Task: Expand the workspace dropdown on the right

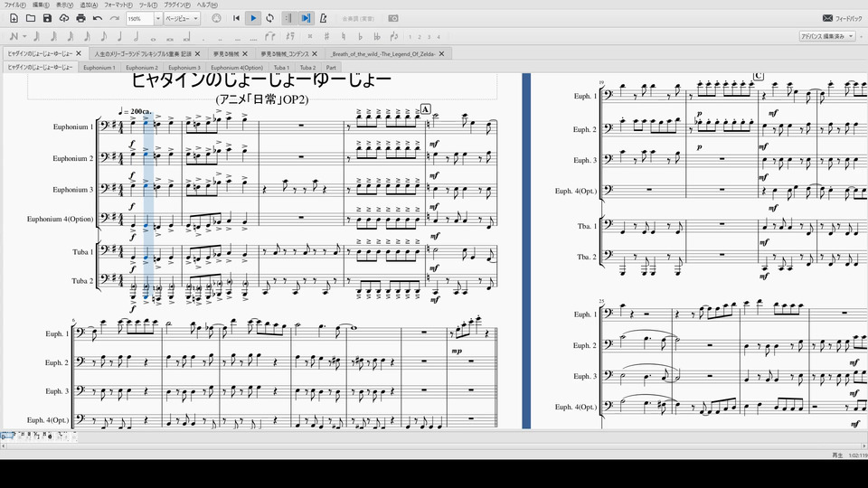Action: (x=850, y=37)
